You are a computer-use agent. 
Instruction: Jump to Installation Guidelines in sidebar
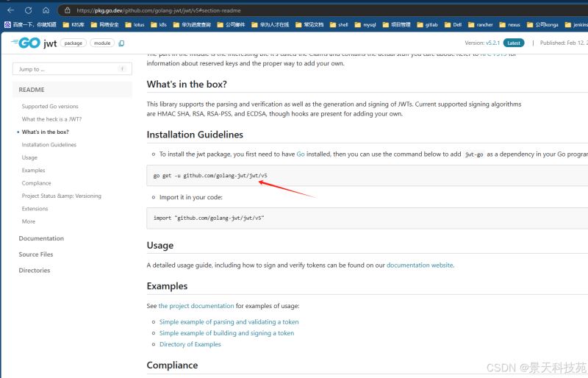coord(49,145)
